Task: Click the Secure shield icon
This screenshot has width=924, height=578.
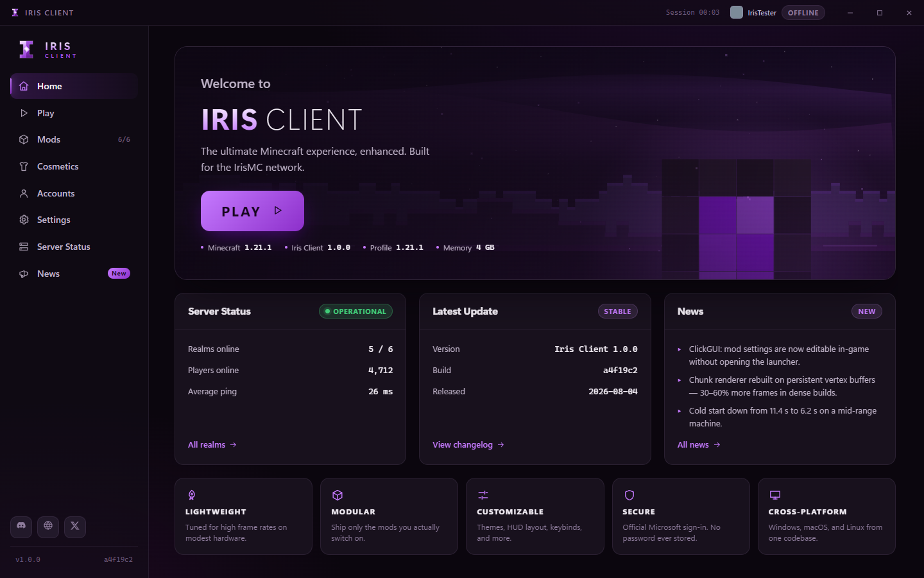Action: (629, 495)
